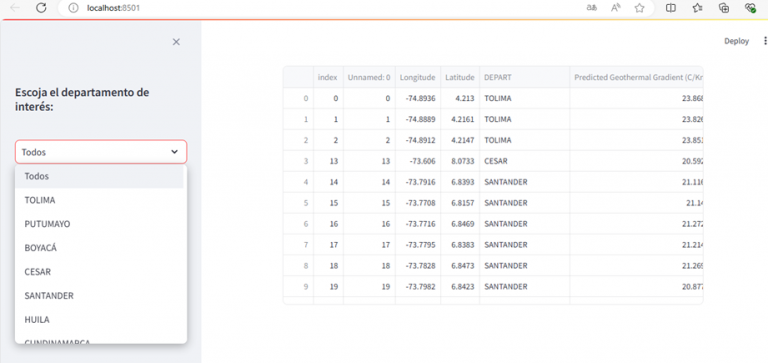The height and width of the screenshot is (363, 768).
Task: Open the favorites list icon
Action: 697,8
